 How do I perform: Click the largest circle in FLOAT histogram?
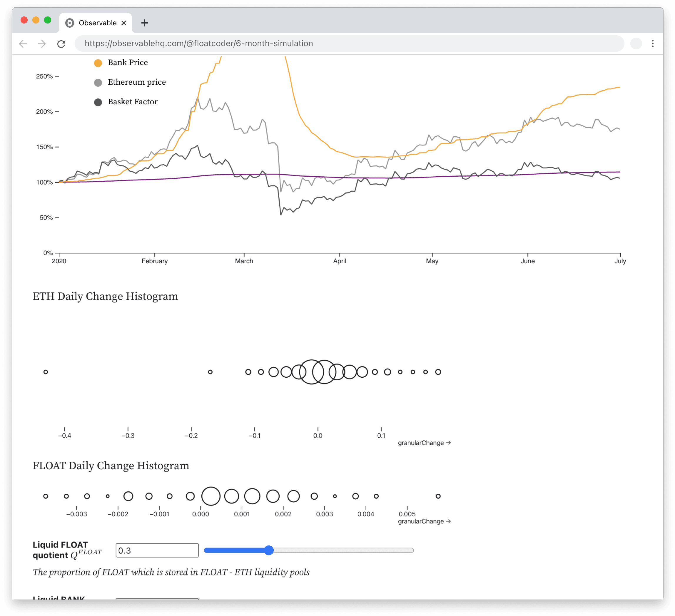tap(211, 496)
